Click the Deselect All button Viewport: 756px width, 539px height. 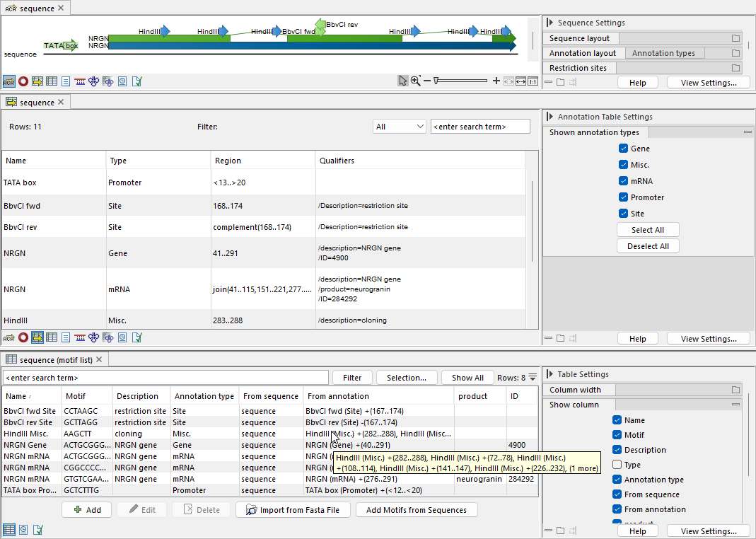pyautogui.click(x=648, y=246)
